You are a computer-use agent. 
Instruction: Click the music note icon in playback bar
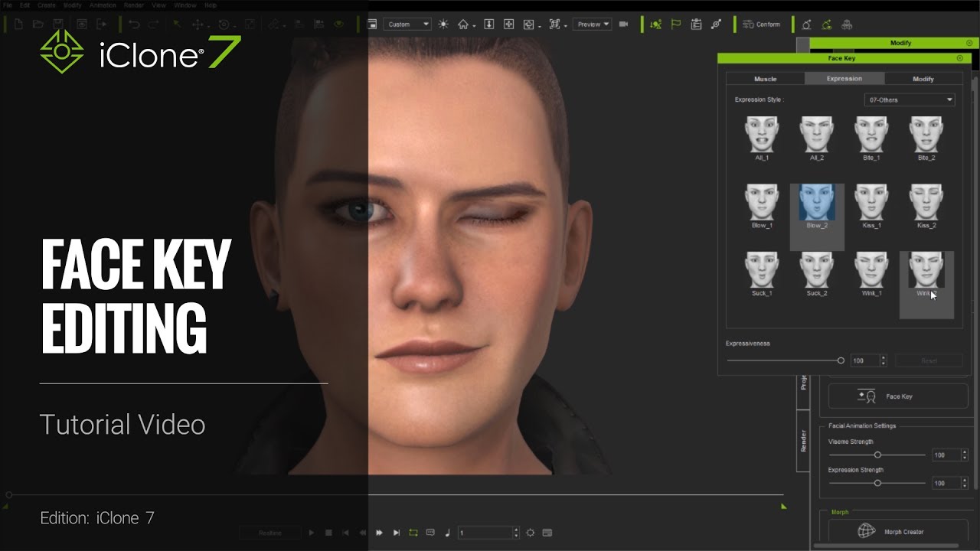[x=447, y=533]
